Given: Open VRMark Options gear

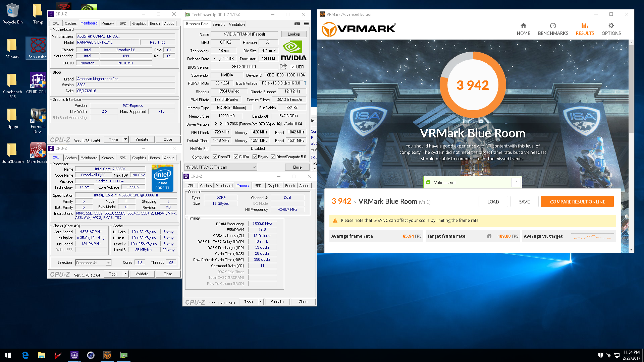Looking at the screenshot, I should pyautogui.click(x=611, y=29).
